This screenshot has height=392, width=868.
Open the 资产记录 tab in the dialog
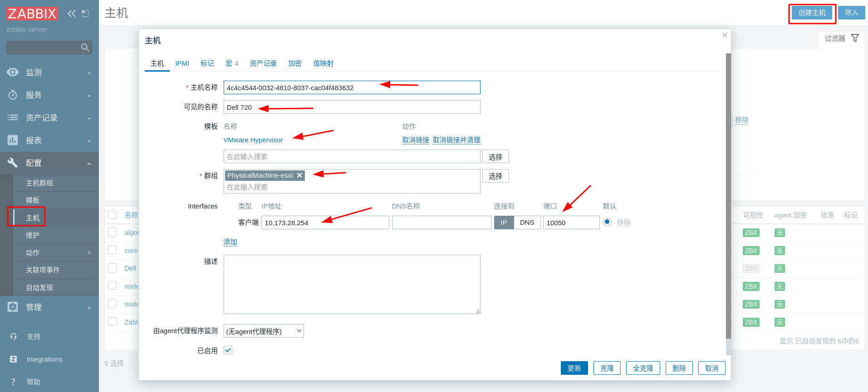(263, 63)
